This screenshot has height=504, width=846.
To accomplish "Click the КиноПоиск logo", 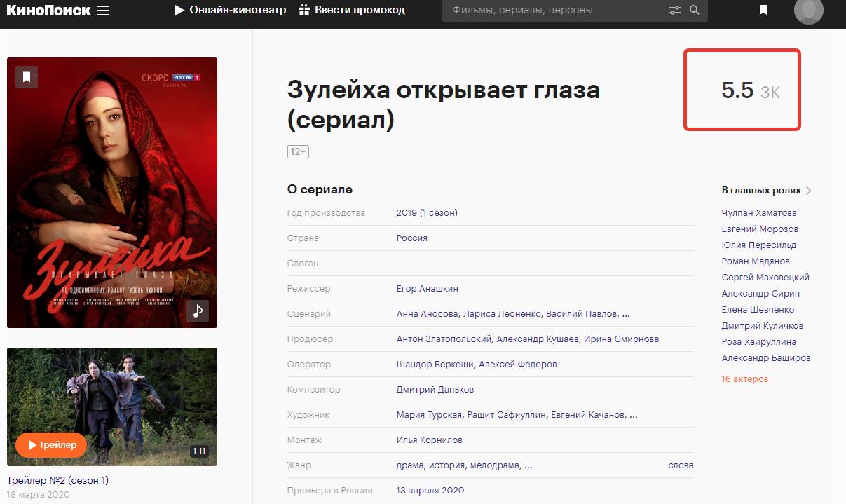I will [x=48, y=10].
